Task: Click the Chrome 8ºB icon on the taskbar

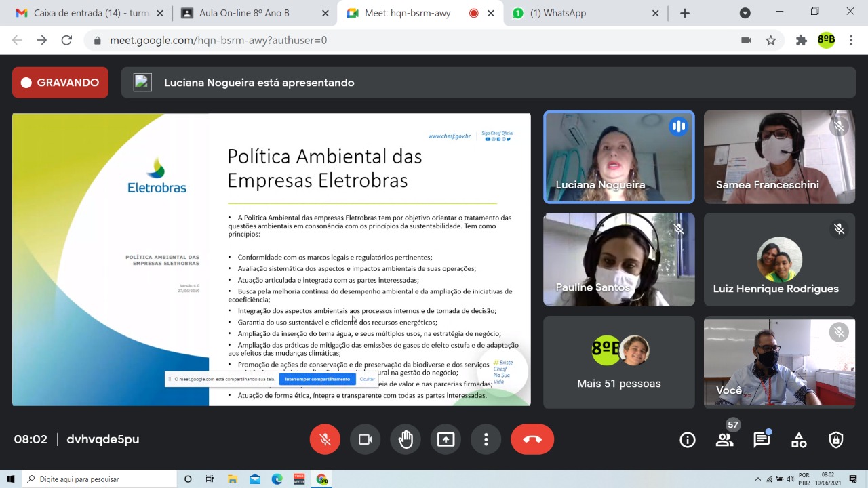Action: pyautogui.click(x=321, y=479)
